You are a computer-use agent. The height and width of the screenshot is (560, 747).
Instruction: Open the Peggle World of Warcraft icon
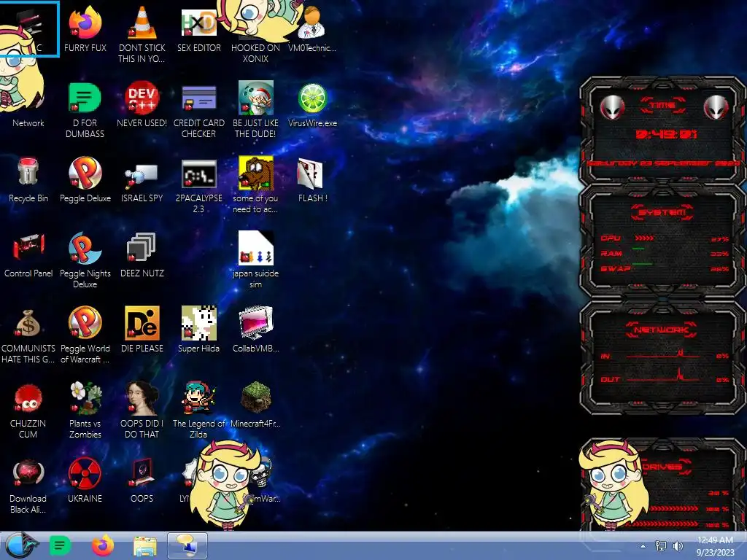pos(85,335)
